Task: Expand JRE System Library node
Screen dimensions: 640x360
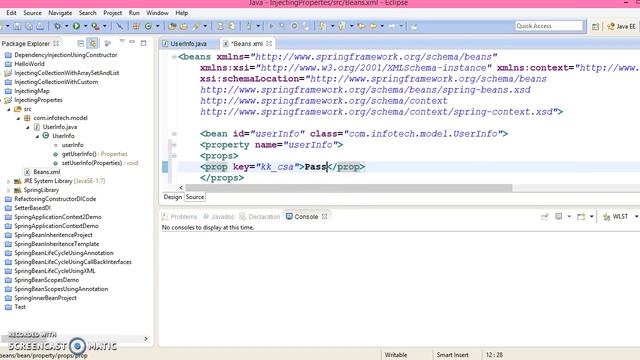Action: coord(9,181)
